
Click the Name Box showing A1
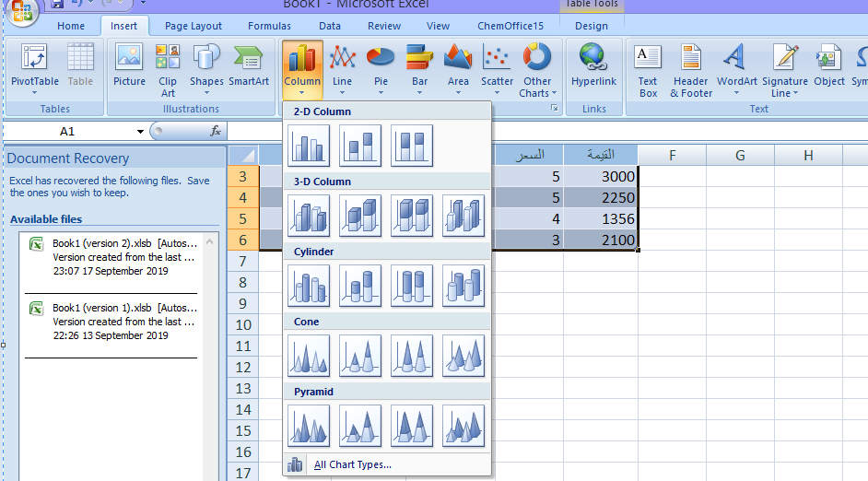[x=68, y=131]
